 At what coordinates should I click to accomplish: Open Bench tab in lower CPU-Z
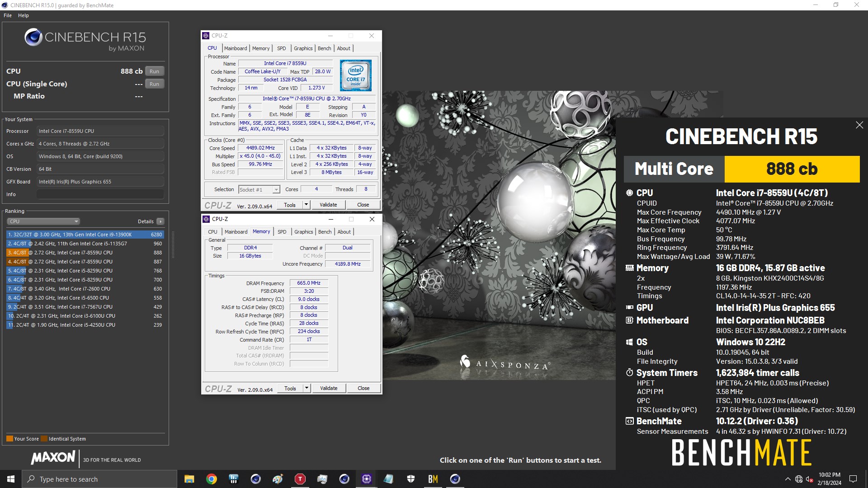[x=325, y=232]
